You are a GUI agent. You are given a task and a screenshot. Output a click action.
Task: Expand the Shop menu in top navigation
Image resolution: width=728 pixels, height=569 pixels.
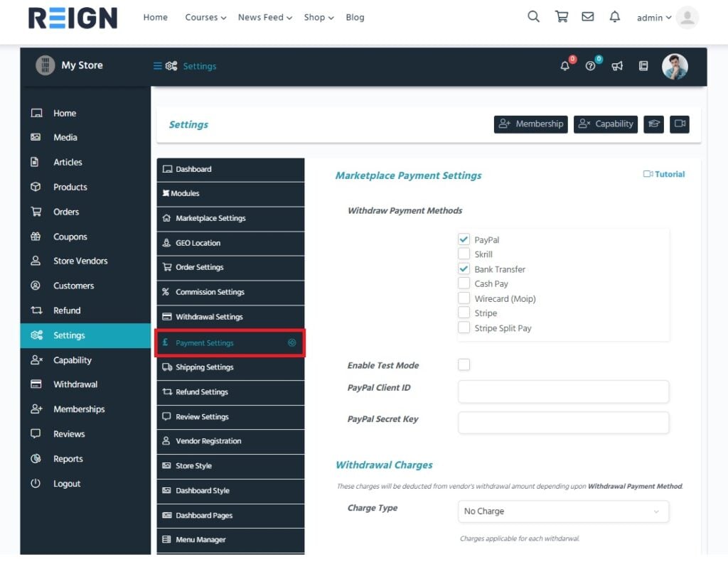coord(318,17)
